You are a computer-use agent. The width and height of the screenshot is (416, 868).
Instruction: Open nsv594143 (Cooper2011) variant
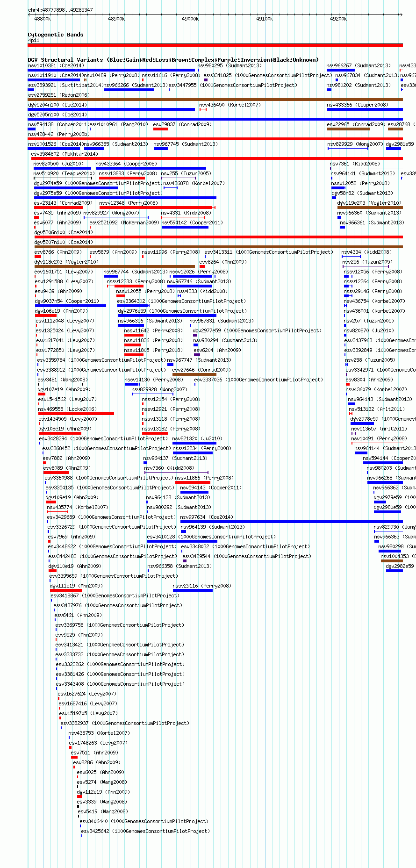(x=211, y=488)
